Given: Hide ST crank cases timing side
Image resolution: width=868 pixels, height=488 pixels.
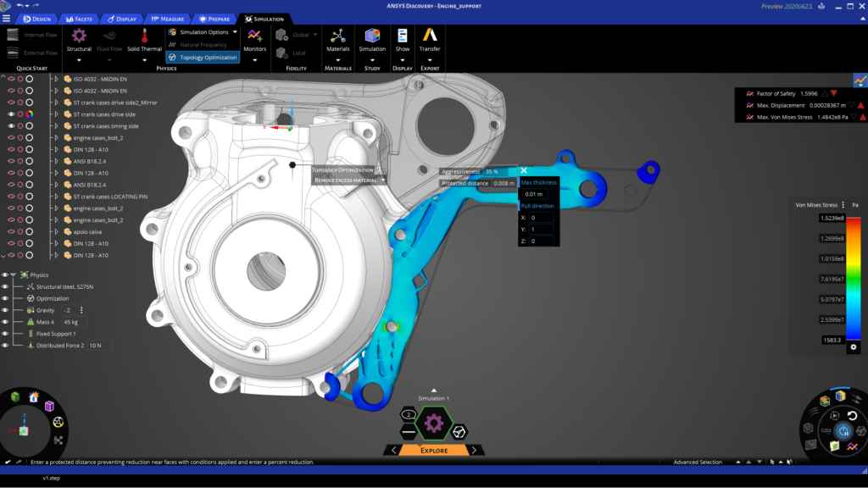Looking at the screenshot, I should click(x=11, y=125).
